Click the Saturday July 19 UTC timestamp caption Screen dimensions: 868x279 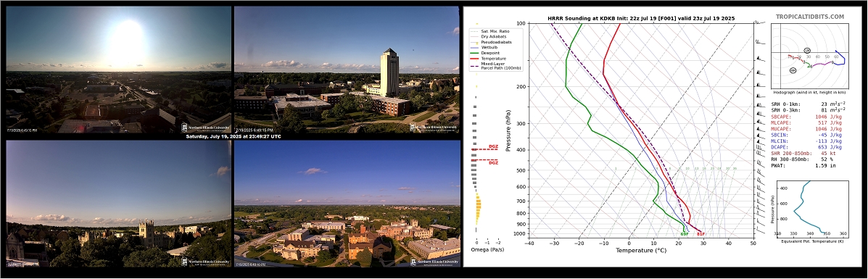[233, 136]
